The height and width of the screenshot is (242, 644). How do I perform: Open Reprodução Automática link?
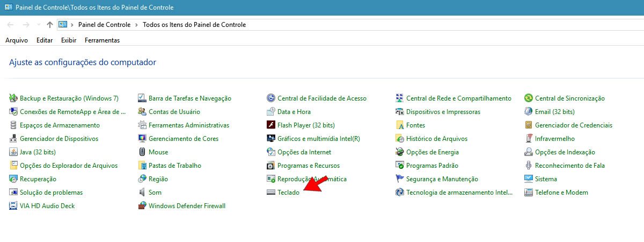[x=312, y=179]
